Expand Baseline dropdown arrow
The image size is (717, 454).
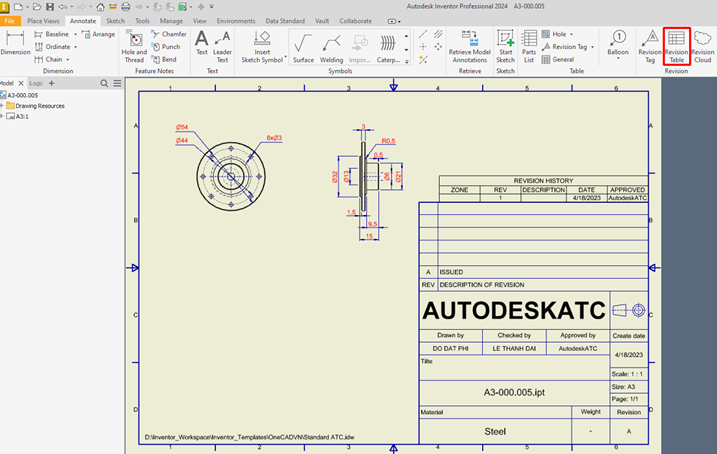(75, 34)
